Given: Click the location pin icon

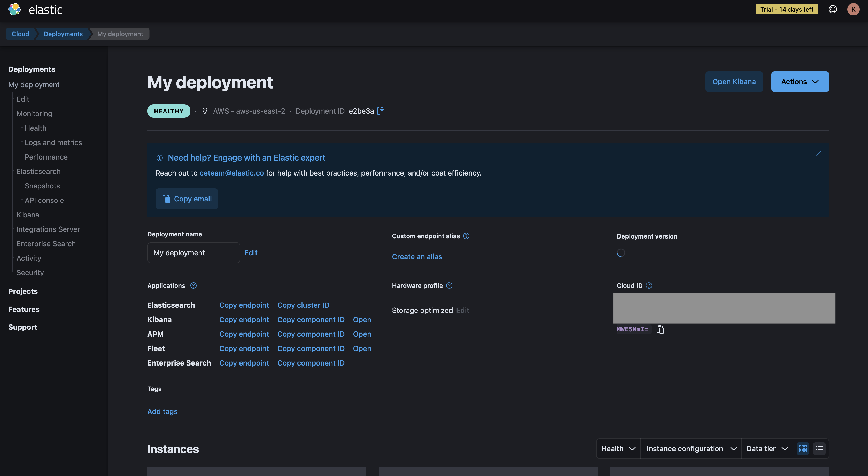Looking at the screenshot, I should 205,111.
